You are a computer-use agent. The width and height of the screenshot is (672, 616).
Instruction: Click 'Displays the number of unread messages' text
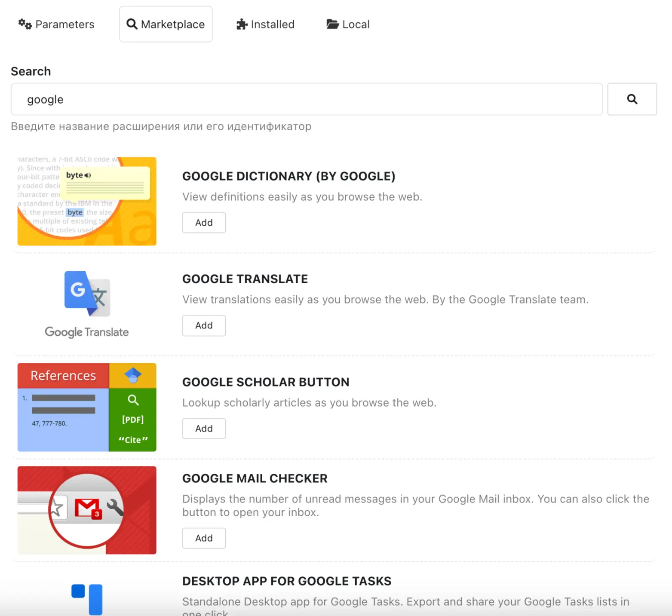416,506
